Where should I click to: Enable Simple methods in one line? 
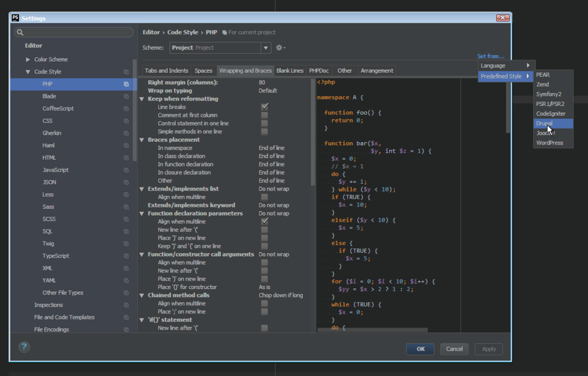point(264,132)
